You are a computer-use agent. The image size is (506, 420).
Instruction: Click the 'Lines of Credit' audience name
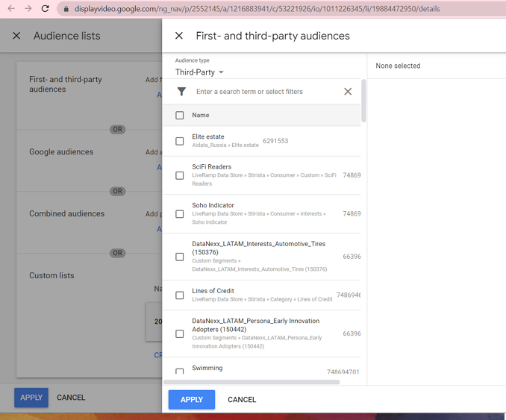click(x=213, y=291)
